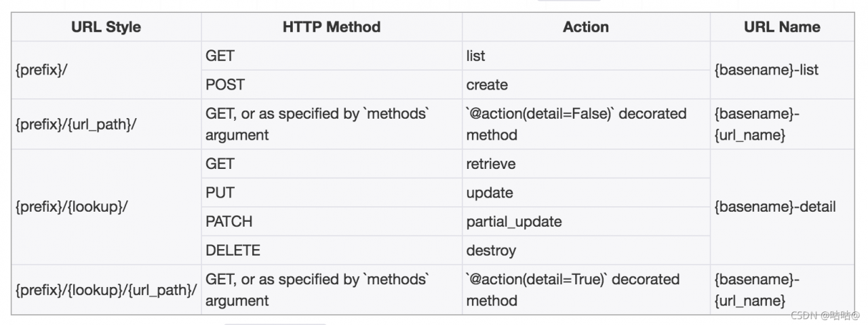
Task: Select the {prefix}/{lookup}/ cell
Action: [106, 207]
